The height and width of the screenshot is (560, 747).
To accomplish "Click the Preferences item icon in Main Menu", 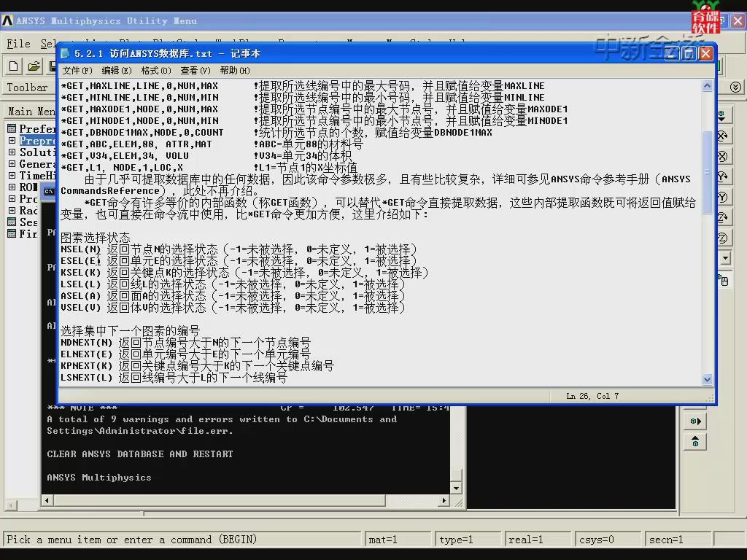I will coord(12,128).
